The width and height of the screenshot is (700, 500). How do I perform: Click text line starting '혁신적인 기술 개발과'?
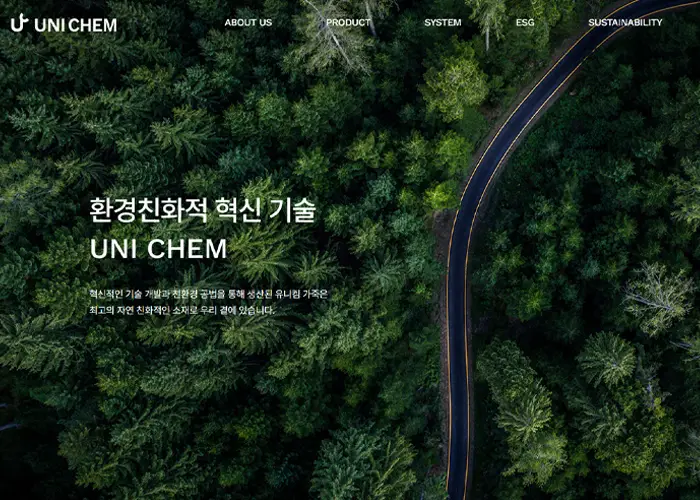(208, 294)
